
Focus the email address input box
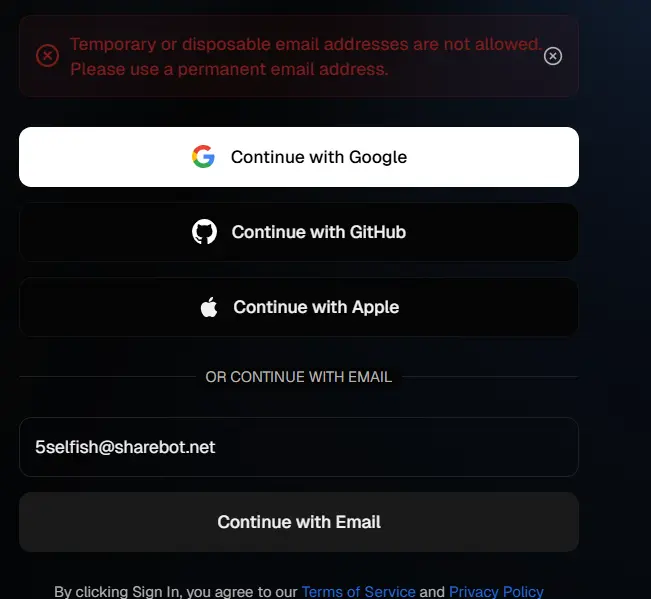299,447
